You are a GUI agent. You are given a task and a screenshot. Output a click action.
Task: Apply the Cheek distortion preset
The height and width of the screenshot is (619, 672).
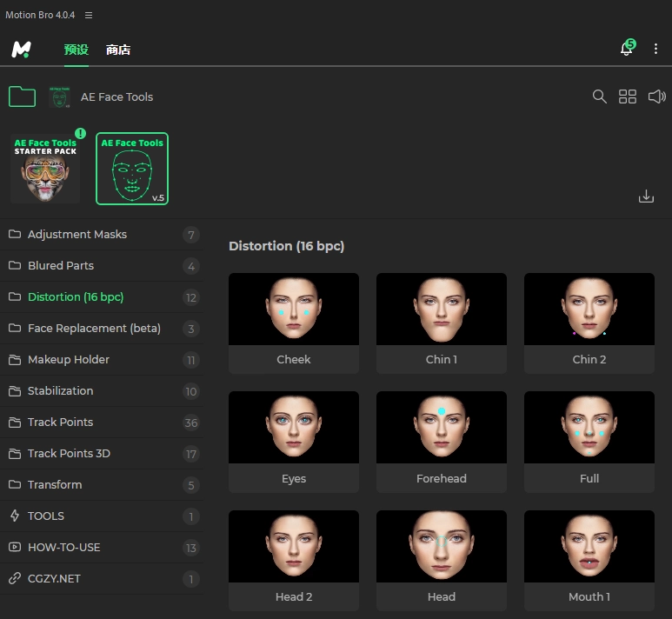[x=294, y=323]
